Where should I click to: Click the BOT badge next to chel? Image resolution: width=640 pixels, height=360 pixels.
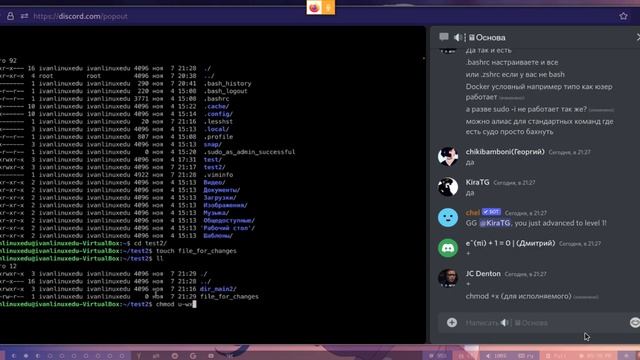[x=491, y=212]
